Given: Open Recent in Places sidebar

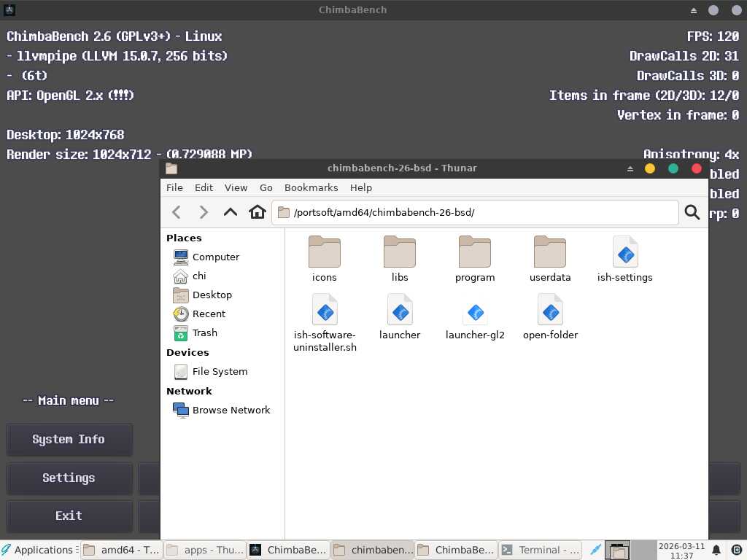Looking at the screenshot, I should pos(199,314).
